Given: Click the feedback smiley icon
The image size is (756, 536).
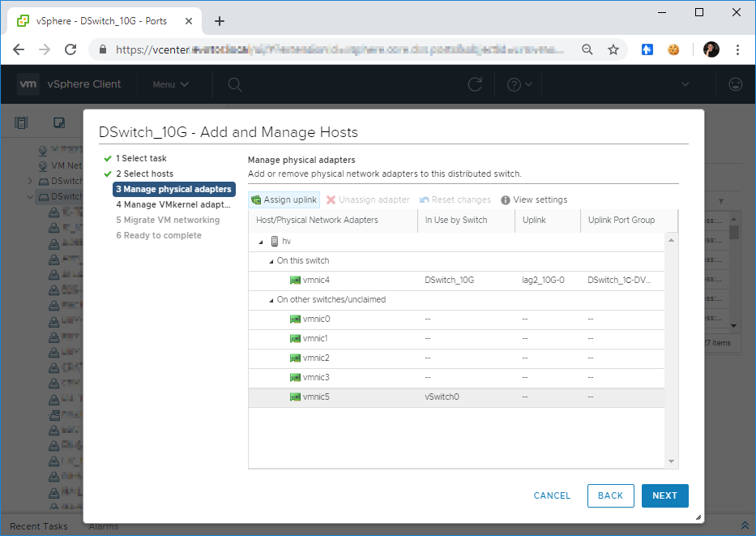Looking at the screenshot, I should 735,84.
